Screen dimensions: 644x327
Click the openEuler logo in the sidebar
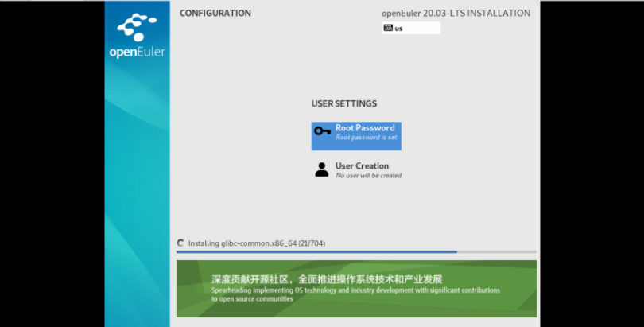tap(137, 29)
